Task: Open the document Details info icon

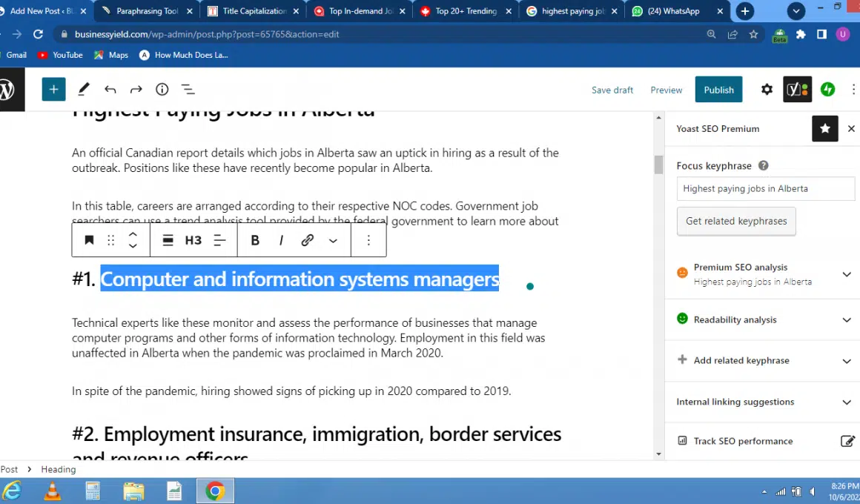Action: 162,90
